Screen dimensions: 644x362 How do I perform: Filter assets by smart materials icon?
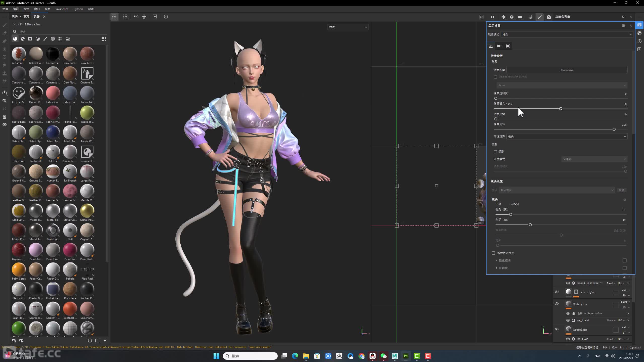[x=23, y=39]
